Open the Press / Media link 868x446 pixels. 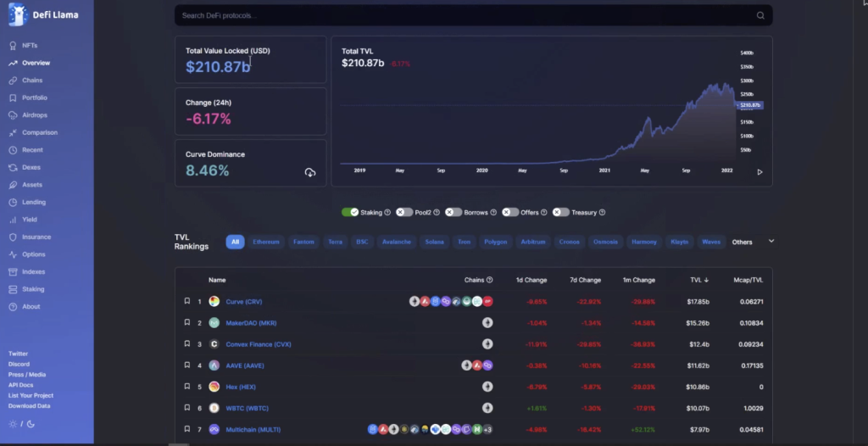tap(27, 375)
